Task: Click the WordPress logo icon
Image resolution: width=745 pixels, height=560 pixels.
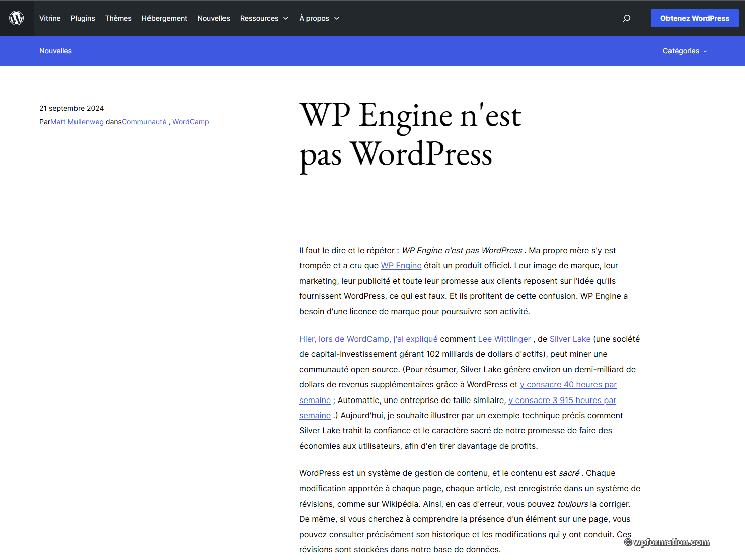Action: pyautogui.click(x=17, y=18)
